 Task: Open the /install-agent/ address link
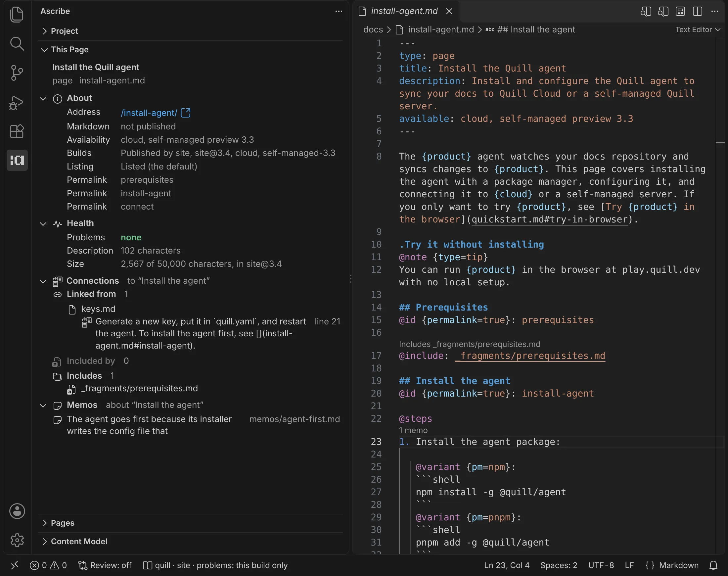coord(149,113)
